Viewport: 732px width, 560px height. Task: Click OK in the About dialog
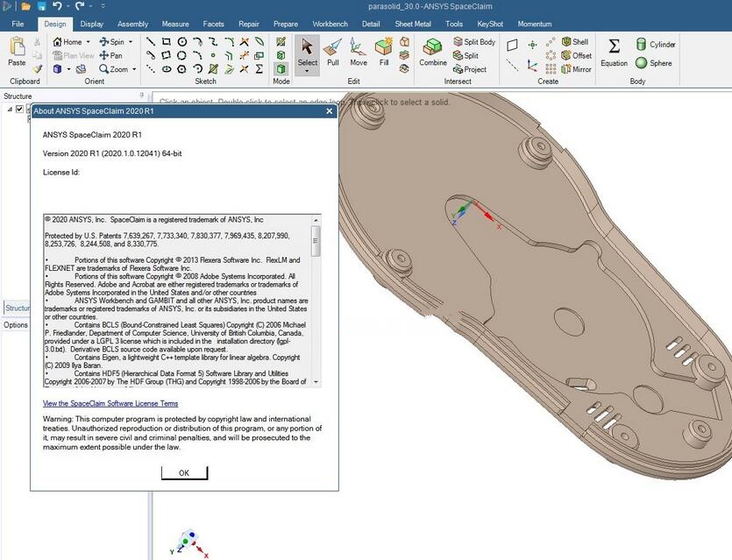click(x=184, y=472)
